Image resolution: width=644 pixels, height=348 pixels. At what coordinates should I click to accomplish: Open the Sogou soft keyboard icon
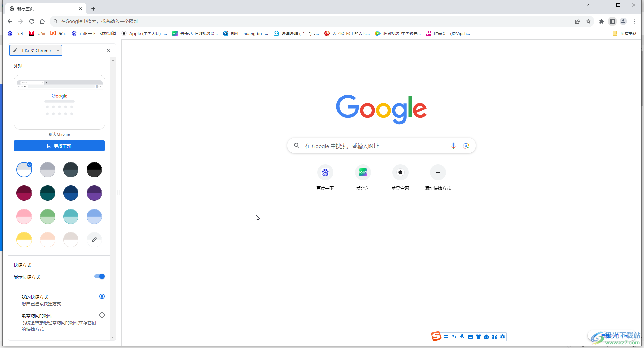pos(470,337)
